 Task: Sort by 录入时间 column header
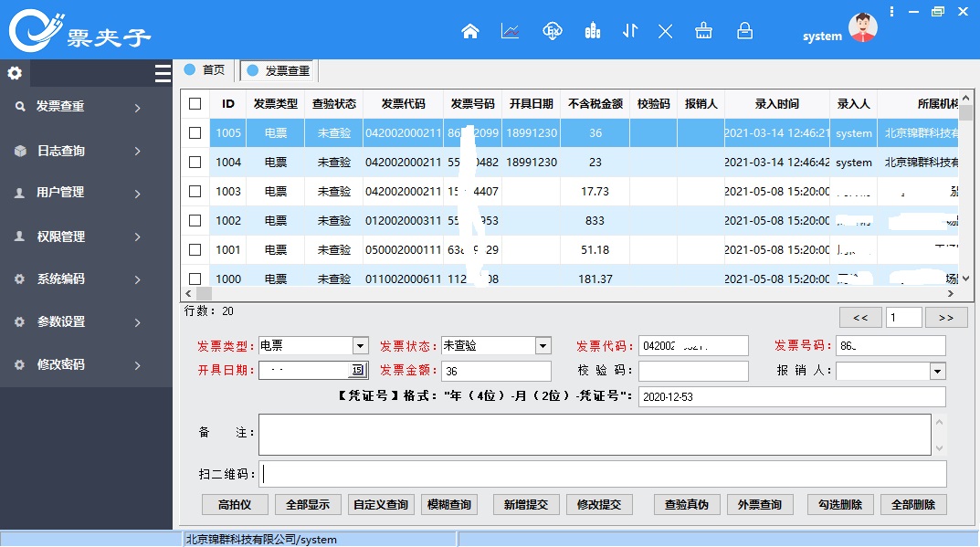point(777,104)
